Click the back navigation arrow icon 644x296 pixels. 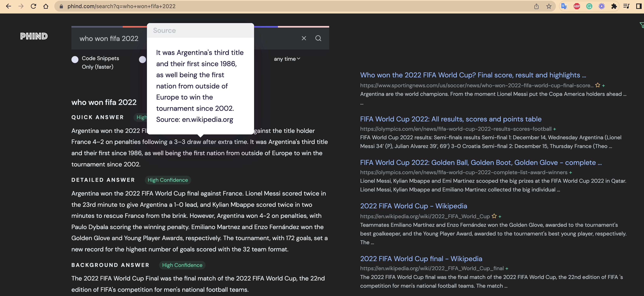pyautogui.click(x=8, y=6)
